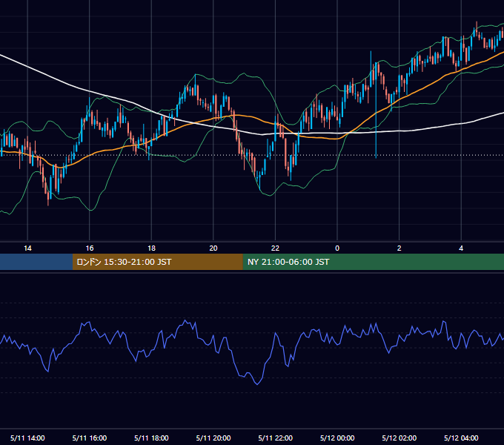Click the 5/12 02:00 time label
Viewport: 504px width, 445px height.
coord(399,438)
